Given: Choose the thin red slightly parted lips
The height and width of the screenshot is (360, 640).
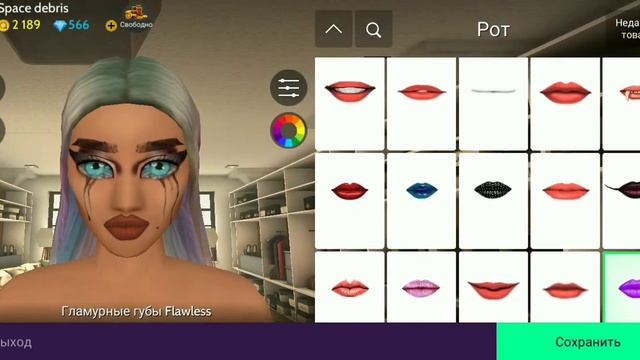Looking at the screenshot, I should 421,104.
